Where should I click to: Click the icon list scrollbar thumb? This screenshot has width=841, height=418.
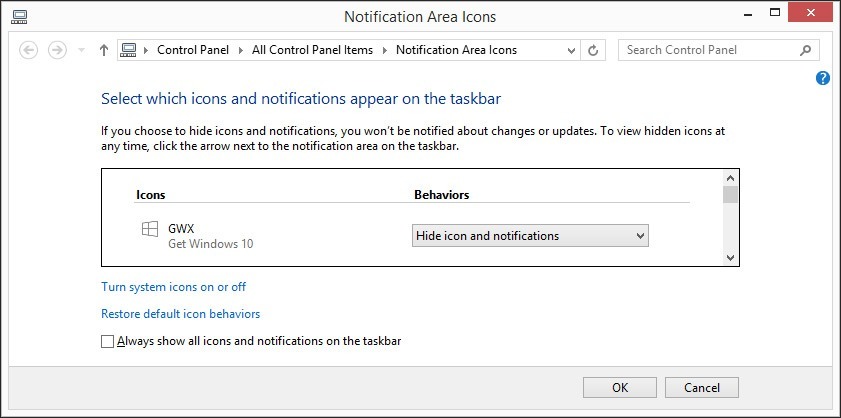tap(730, 195)
